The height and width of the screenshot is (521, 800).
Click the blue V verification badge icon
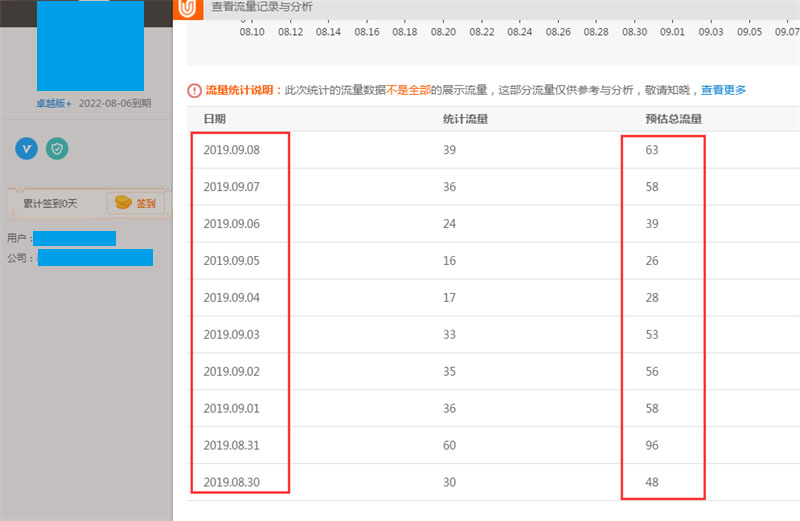tap(27, 148)
